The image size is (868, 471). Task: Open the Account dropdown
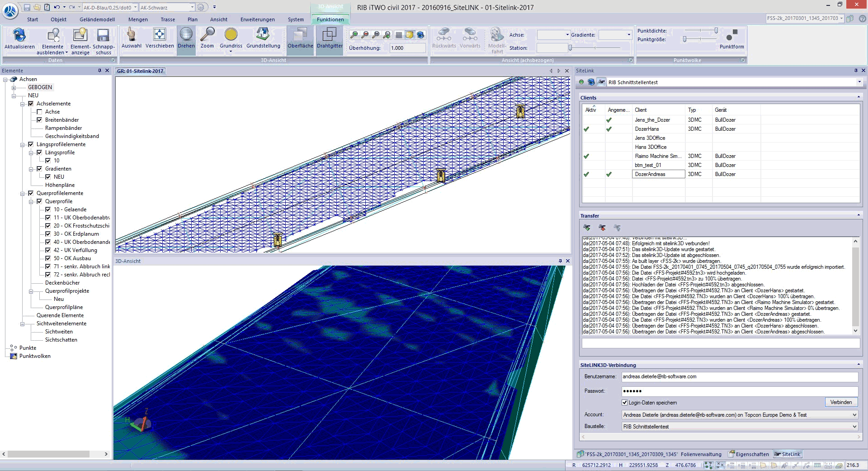point(854,415)
